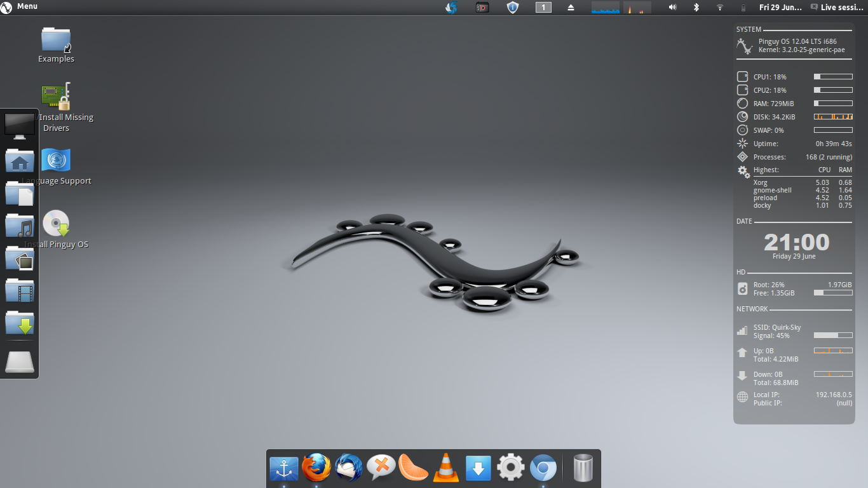
Task: Open Chromium browser from the dock
Action: click(543, 468)
